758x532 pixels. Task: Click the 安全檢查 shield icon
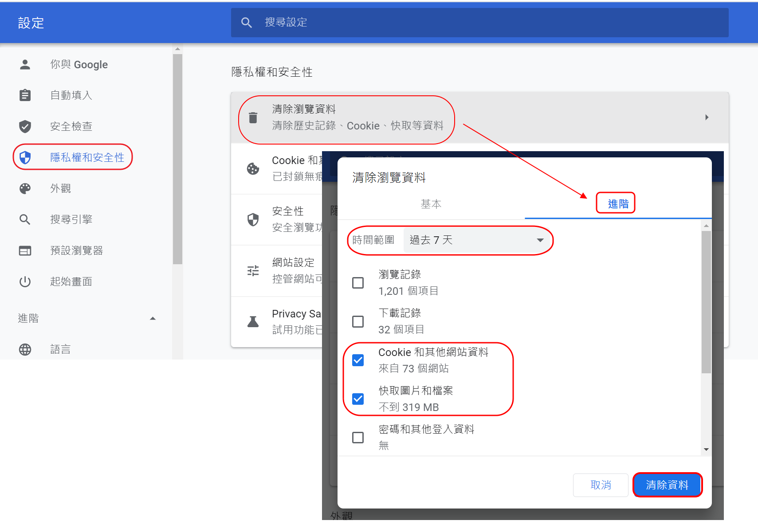coord(25,126)
